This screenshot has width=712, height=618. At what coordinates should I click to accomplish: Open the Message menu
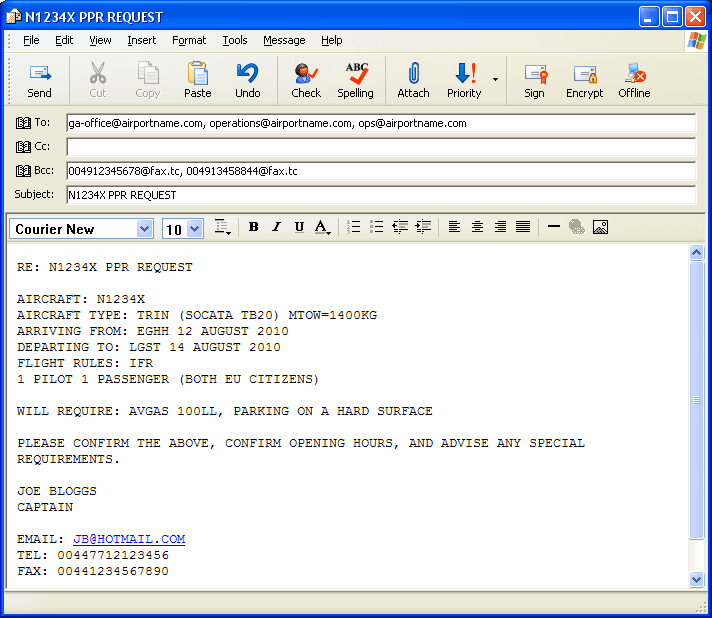pyautogui.click(x=284, y=40)
